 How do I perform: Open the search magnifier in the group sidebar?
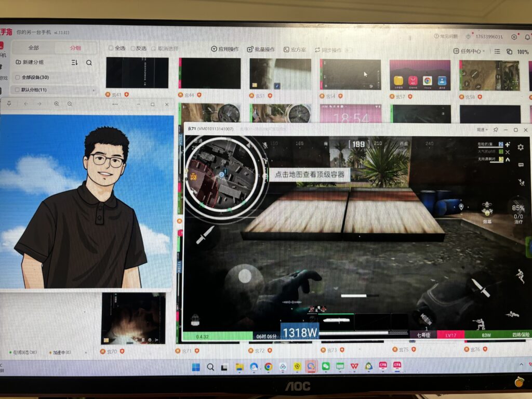[x=89, y=62]
